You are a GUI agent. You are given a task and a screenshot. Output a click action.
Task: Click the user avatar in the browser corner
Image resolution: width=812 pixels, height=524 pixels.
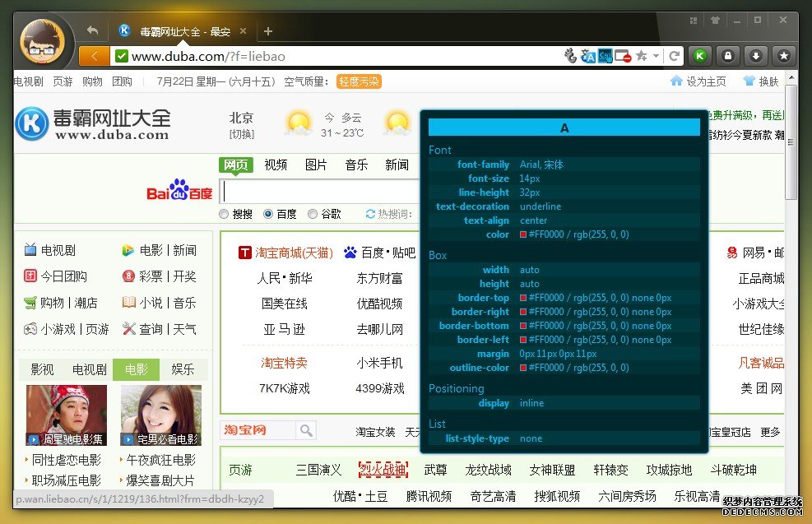point(43,43)
